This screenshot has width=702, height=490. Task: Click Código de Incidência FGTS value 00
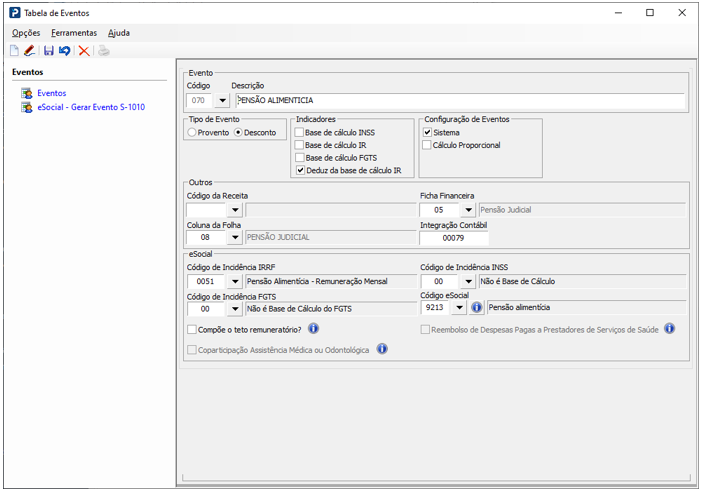(205, 309)
